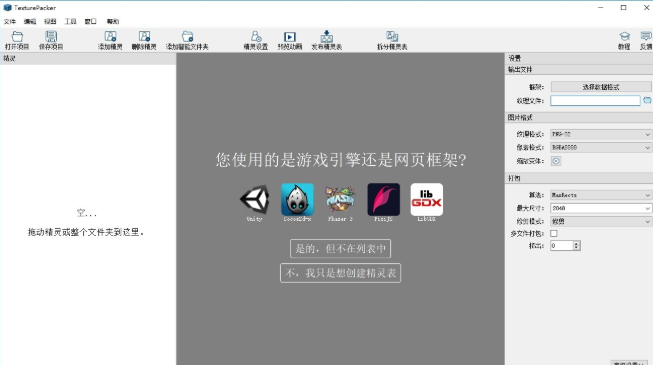This screenshot has width=653, height=365.
Task: Open the Tutorials (教程) toolbar icon
Action: pos(624,40)
